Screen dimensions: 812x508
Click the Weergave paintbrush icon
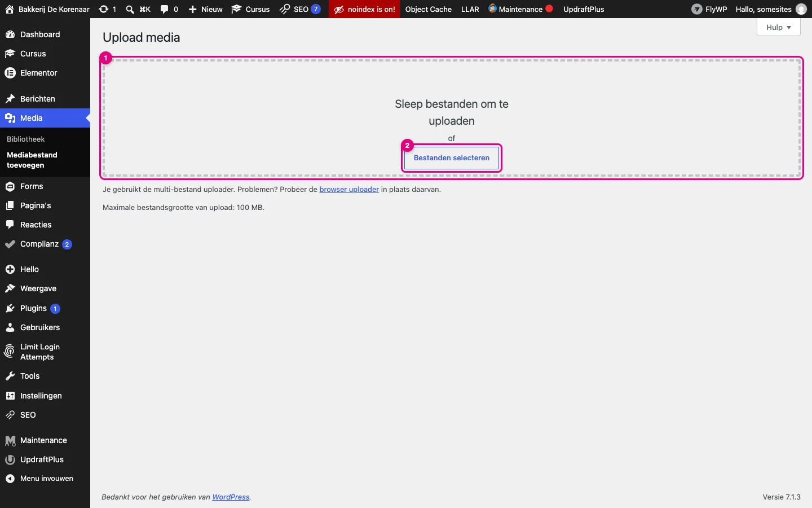pos(10,288)
